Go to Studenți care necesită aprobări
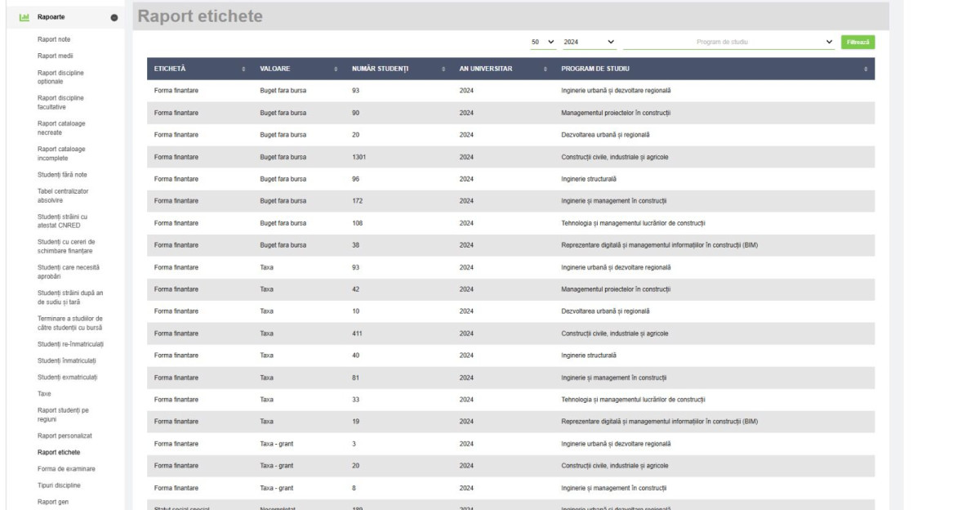The height and width of the screenshot is (510, 980). [x=69, y=272]
